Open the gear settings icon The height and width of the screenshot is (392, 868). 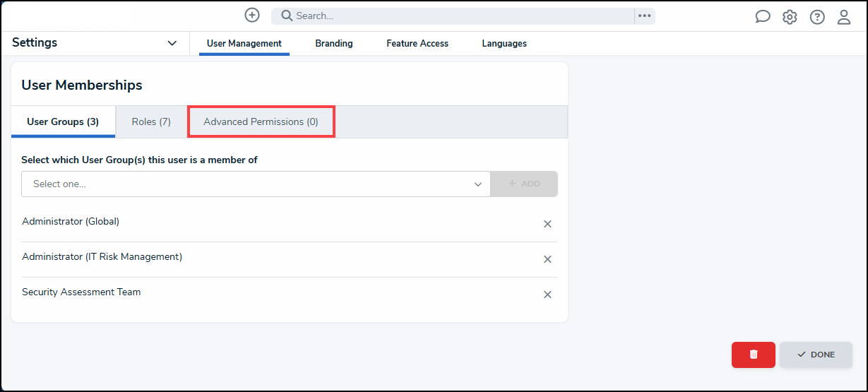pos(790,17)
